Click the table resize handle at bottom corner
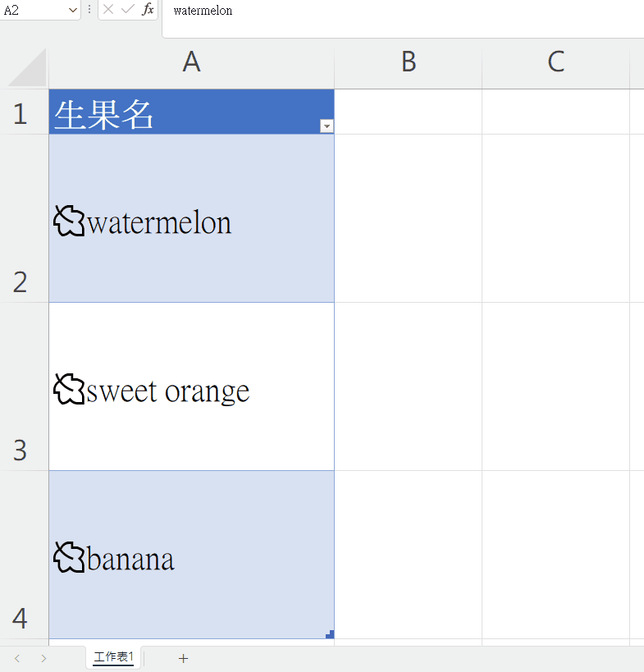The image size is (644, 672). 330,634
